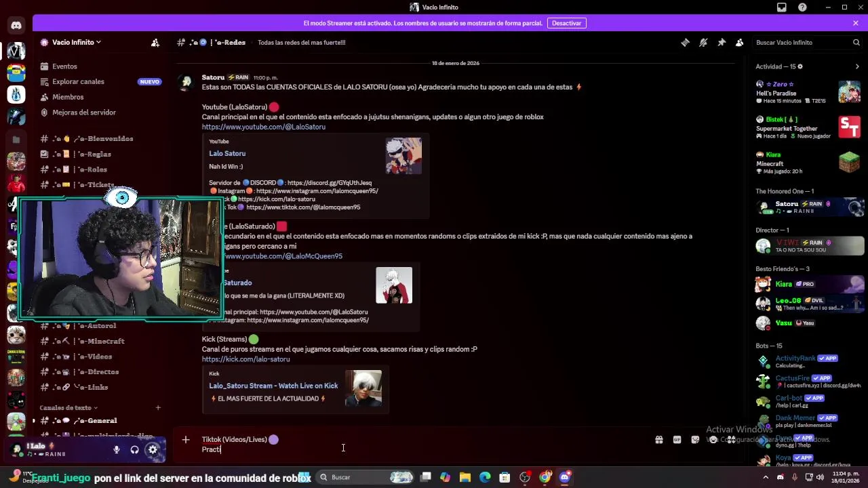Click the Kick stream embed thumbnail
Viewport: 868px width, 488px height.
363,388
